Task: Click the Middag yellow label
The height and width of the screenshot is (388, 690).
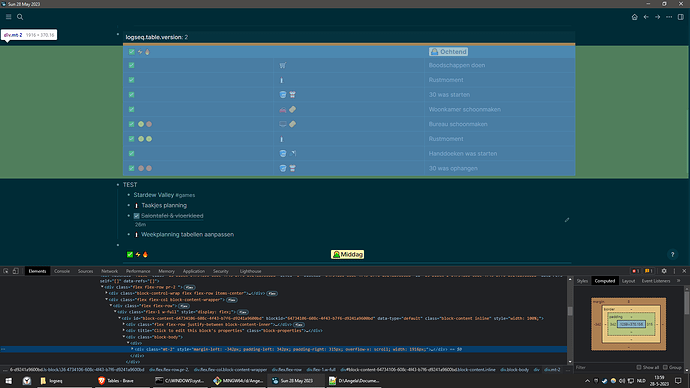Action: 347,254
